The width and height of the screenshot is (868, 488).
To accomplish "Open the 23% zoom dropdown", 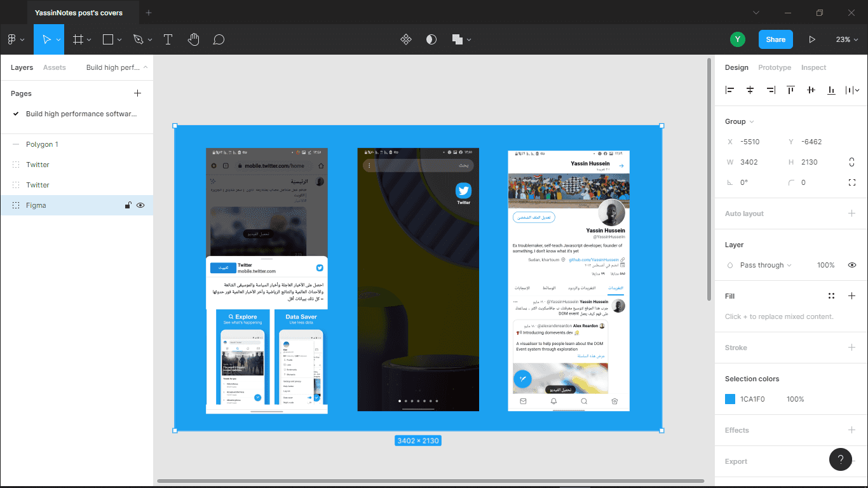I will 847,39.
